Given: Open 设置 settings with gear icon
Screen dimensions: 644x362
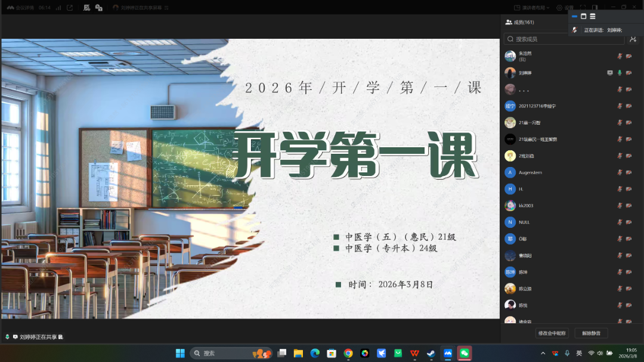Looking at the screenshot, I should pos(565,8).
